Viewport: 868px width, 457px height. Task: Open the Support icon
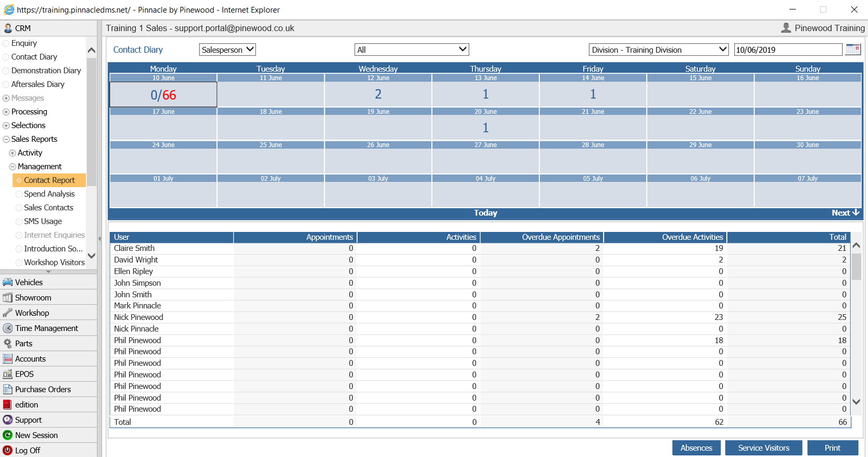tap(8, 420)
